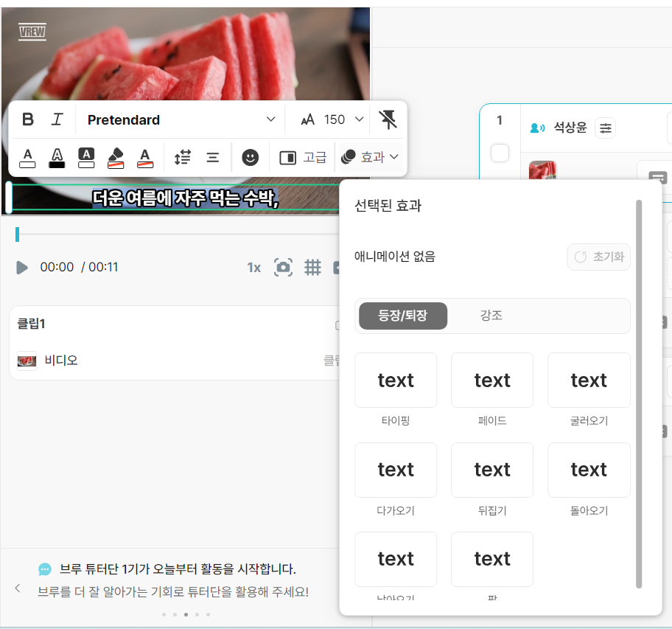
Task: Switch to the 강조 tab
Action: [491, 316]
